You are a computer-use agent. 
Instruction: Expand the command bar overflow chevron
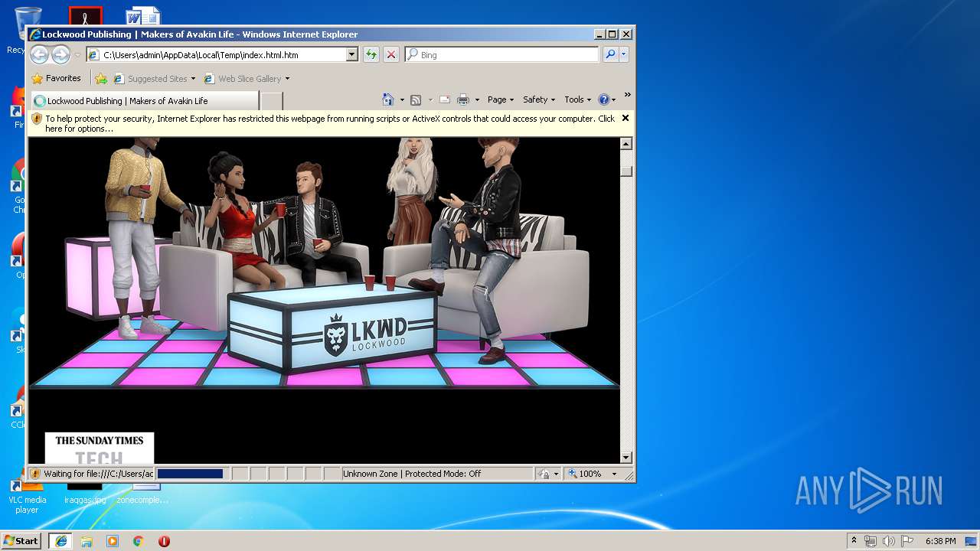click(x=627, y=95)
